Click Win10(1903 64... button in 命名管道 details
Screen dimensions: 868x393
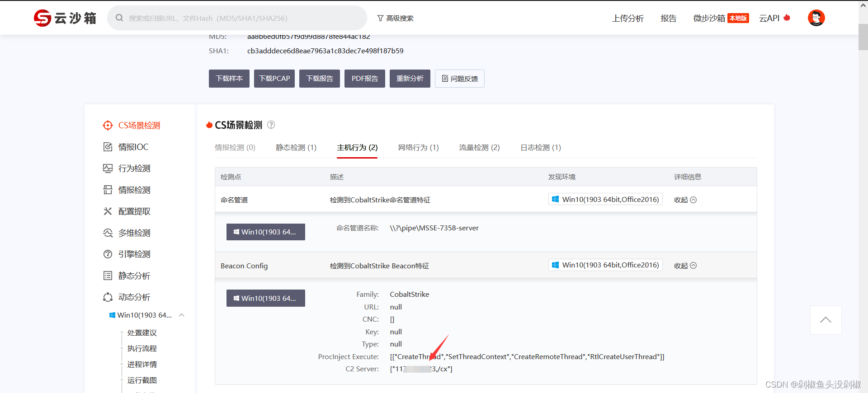pos(266,232)
